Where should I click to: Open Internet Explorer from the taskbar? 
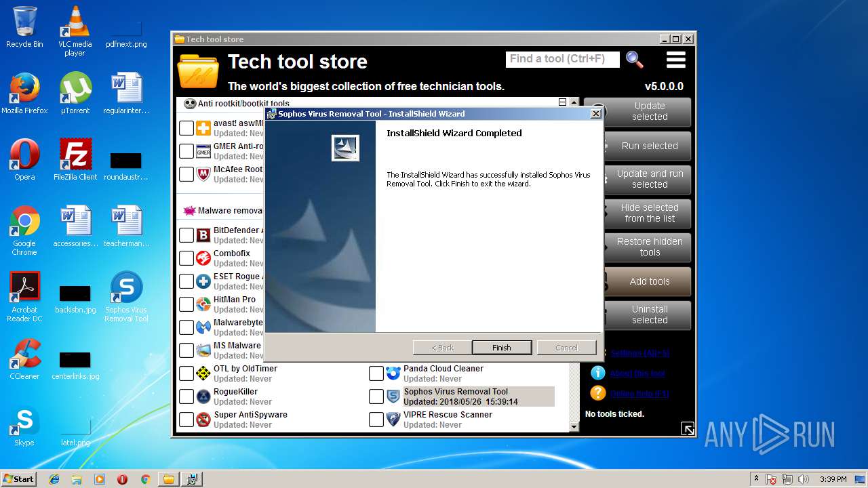(x=54, y=479)
